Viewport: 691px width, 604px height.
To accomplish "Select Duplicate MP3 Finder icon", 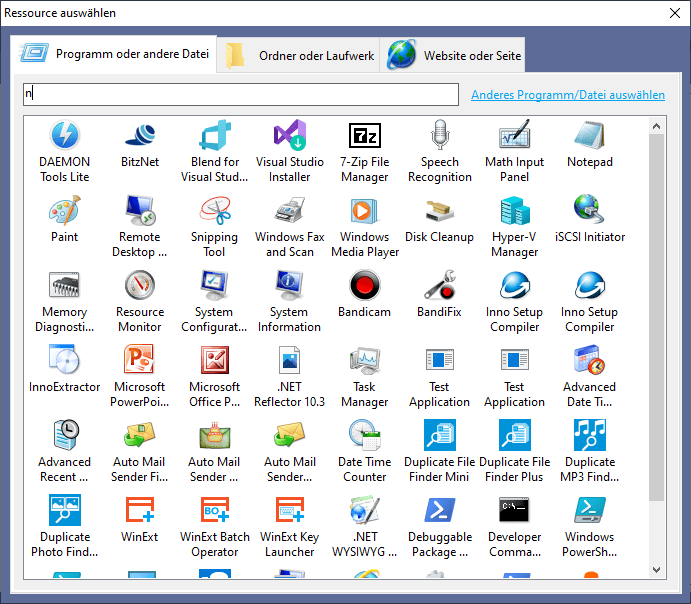I will [589, 434].
